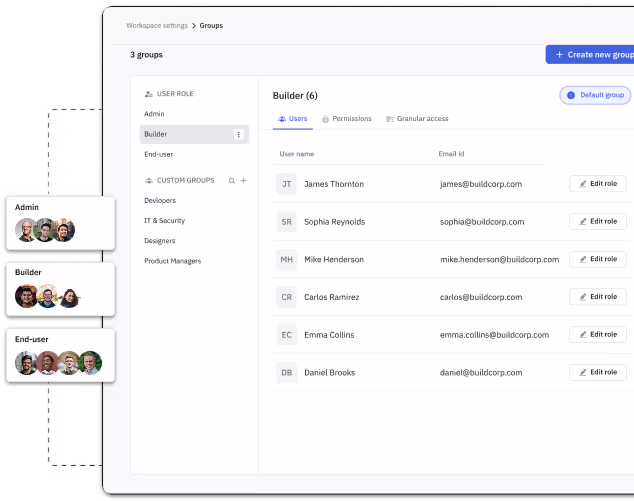Open the three-dot menu on Builder group

coord(238,134)
